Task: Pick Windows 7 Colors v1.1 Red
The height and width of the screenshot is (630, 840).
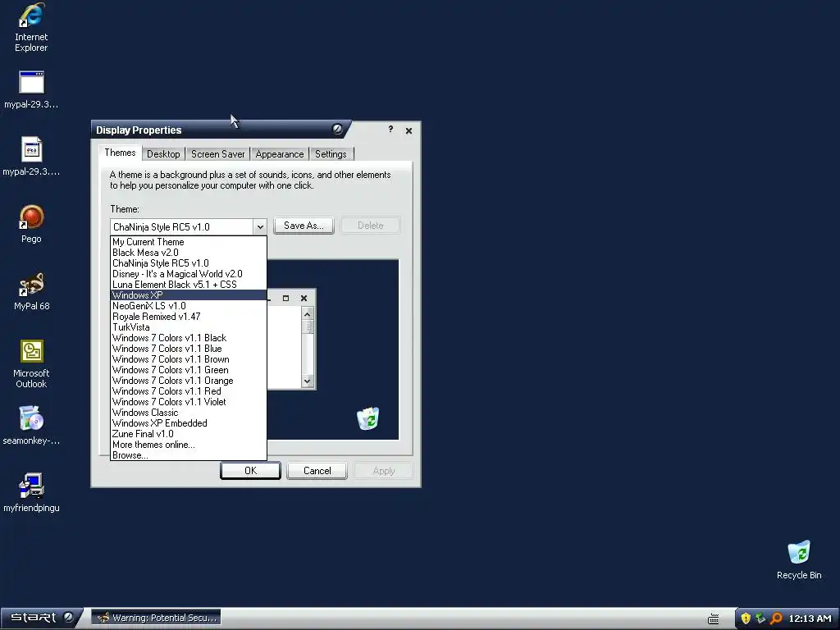Action: click(188, 391)
